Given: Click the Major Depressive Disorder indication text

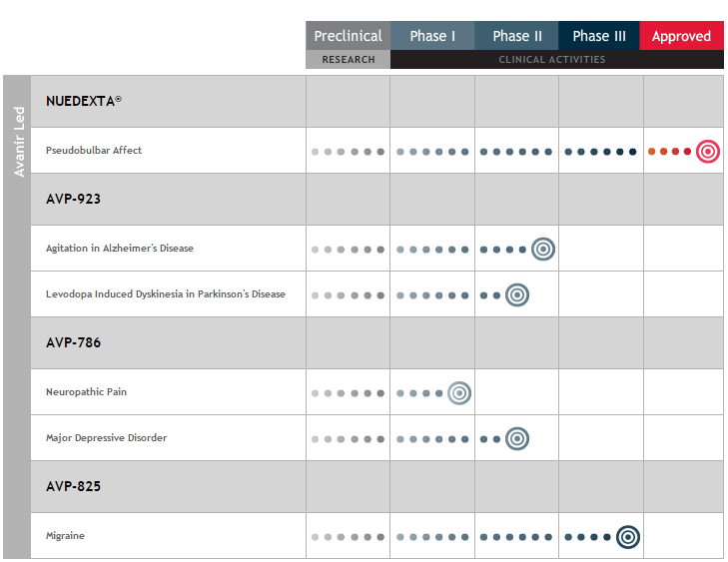Looking at the screenshot, I should coord(106,438).
